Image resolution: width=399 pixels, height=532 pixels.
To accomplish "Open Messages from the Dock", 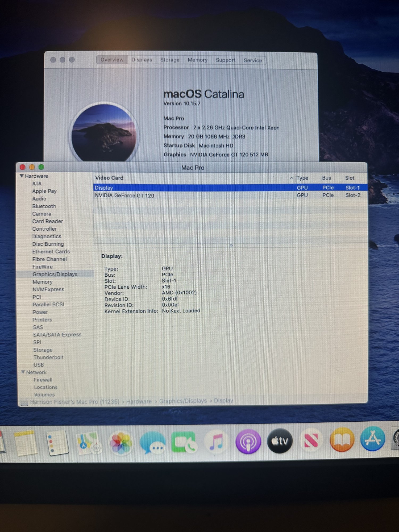I will coord(153,443).
